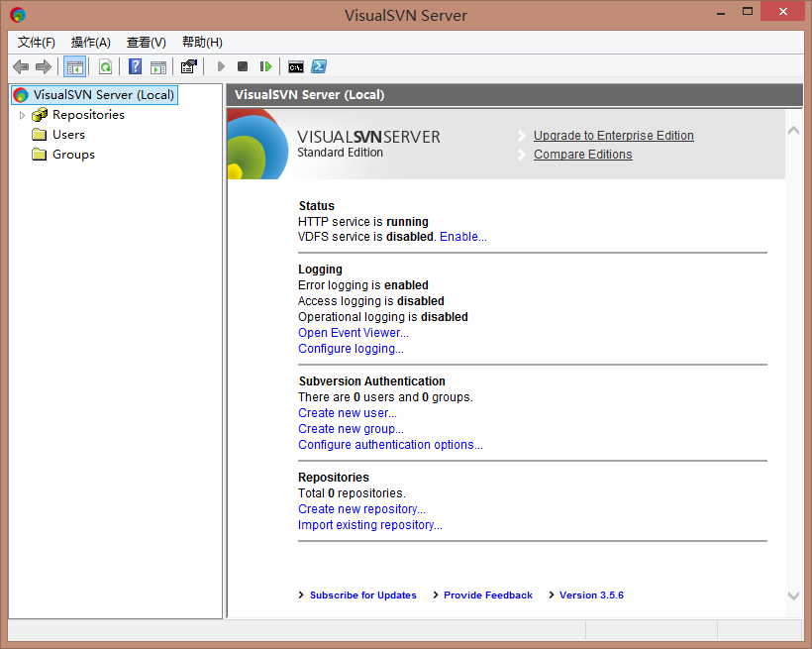The height and width of the screenshot is (649, 812).
Task: Restart the server with the restart icon
Action: 265,66
